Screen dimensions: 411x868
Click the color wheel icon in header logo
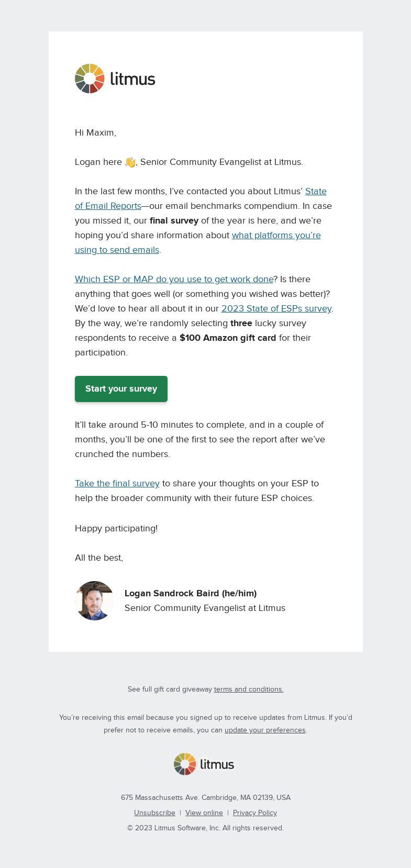[90, 79]
